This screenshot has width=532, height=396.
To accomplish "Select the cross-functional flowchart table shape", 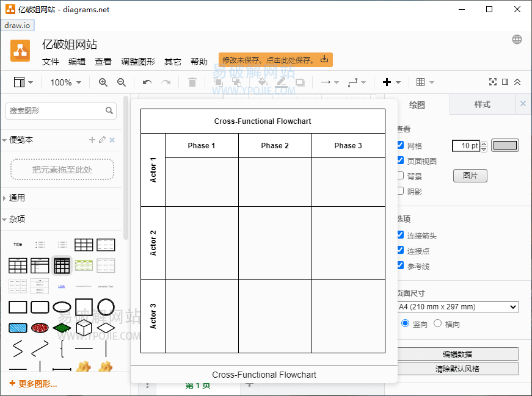I will click(62, 265).
